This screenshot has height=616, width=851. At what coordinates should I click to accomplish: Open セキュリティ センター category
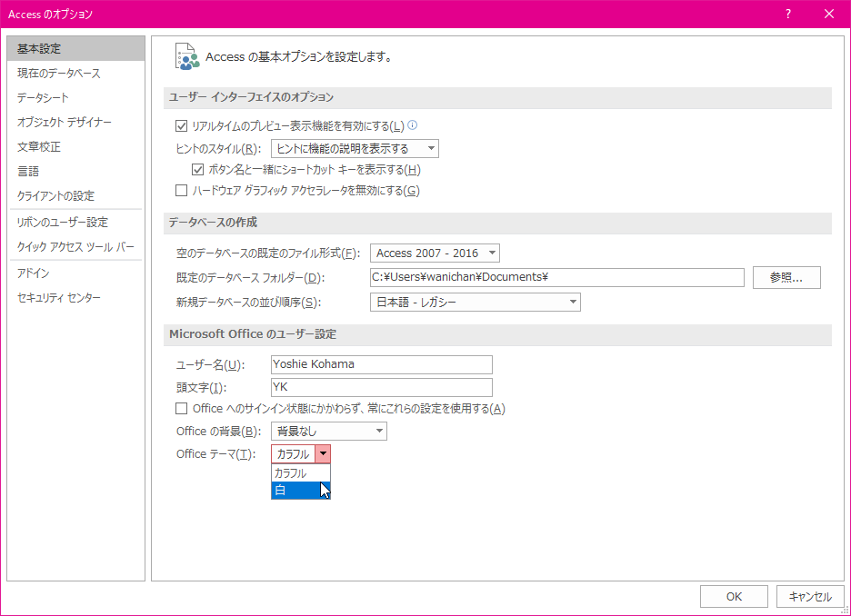click(x=76, y=298)
